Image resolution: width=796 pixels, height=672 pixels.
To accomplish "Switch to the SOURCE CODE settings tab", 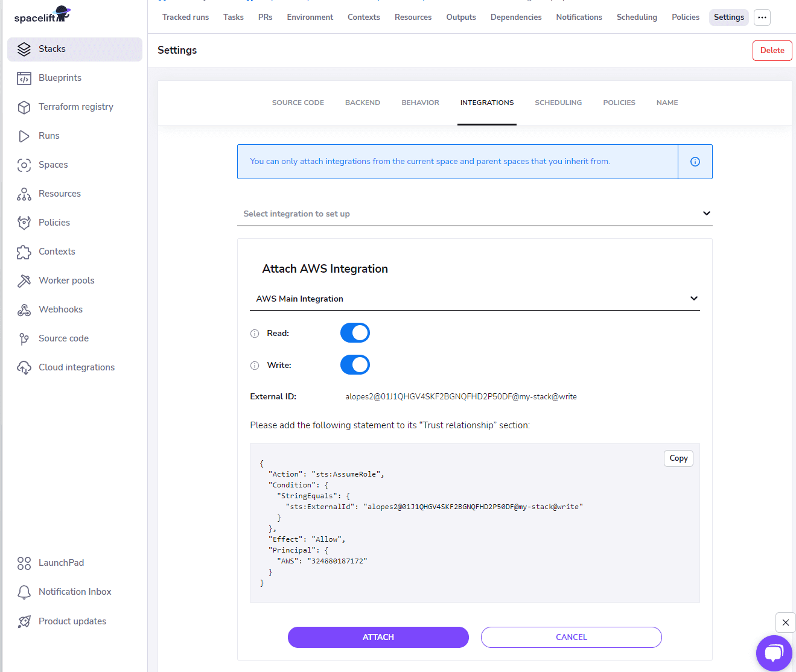I will click(x=298, y=103).
